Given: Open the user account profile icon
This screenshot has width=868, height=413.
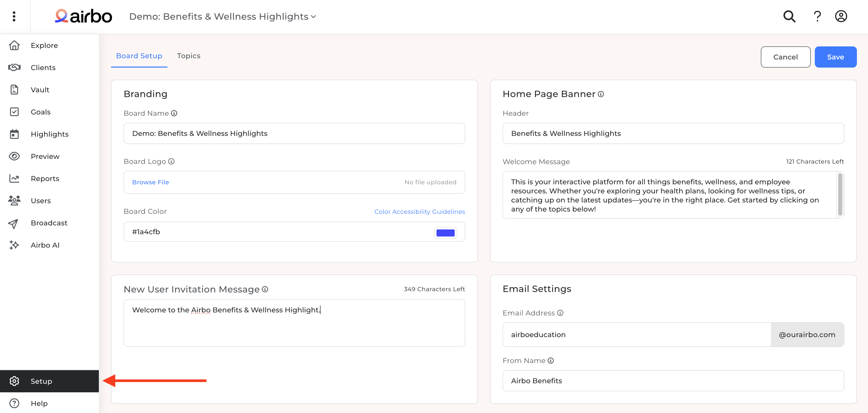Looking at the screenshot, I should pyautogui.click(x=841, y=16).
